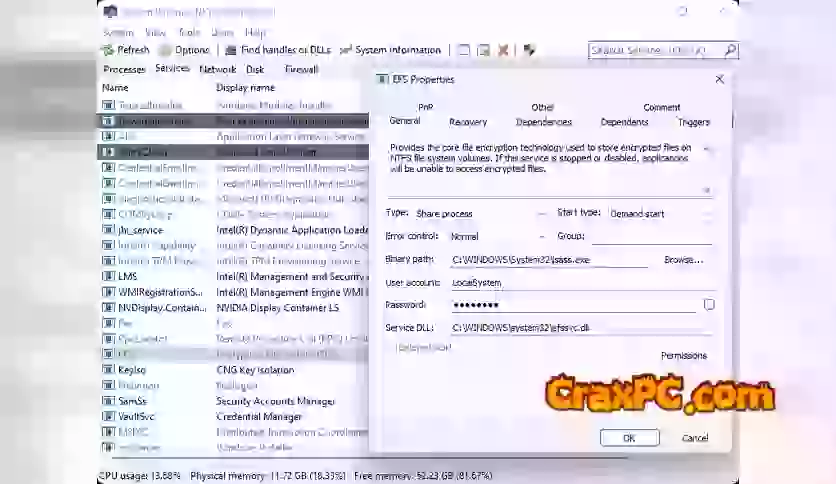Click the search magnifier icon
Image resolution: width=836 pixels, height=484 pixels.
point(730,50)
